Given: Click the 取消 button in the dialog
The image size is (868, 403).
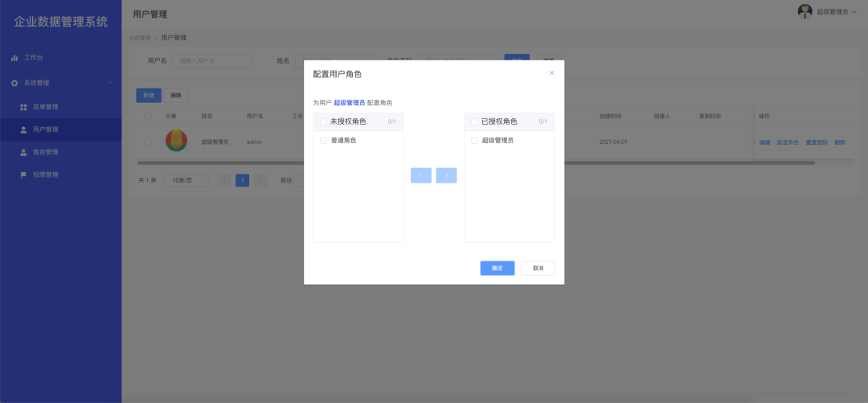Looking at the screenshot, I should click(x=538, y=268).
